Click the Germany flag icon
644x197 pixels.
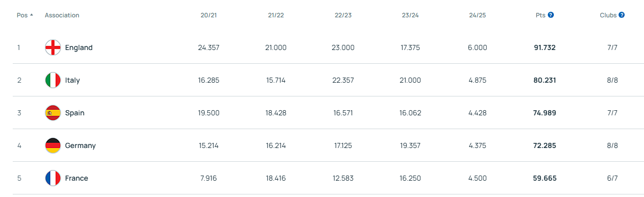coord(53,145)
